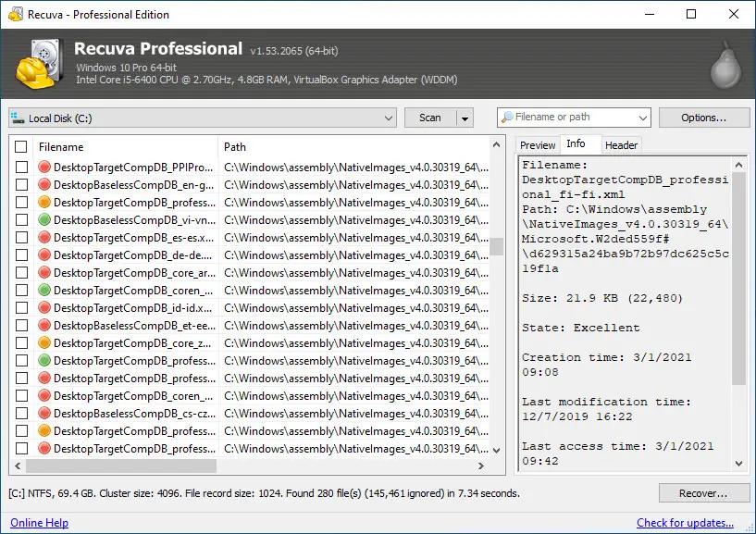The width and height of the screenshot is (756, 534).
Task: Click the green status icon for DesktopBaselessCompDB_vi-vn
Action: (44, 220)
